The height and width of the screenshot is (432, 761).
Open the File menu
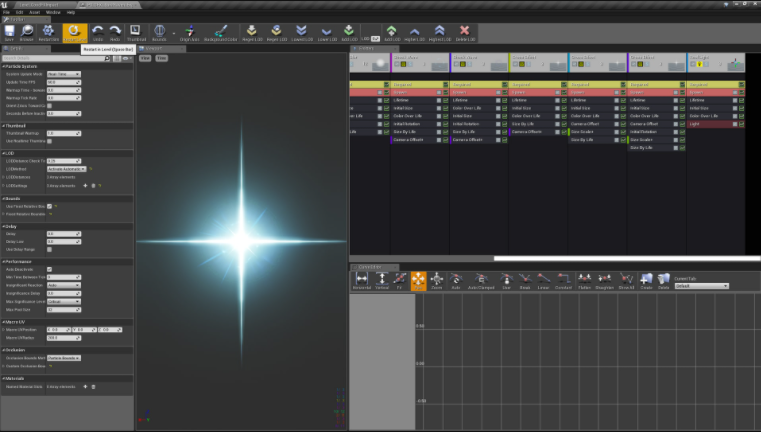click(6, 12)
